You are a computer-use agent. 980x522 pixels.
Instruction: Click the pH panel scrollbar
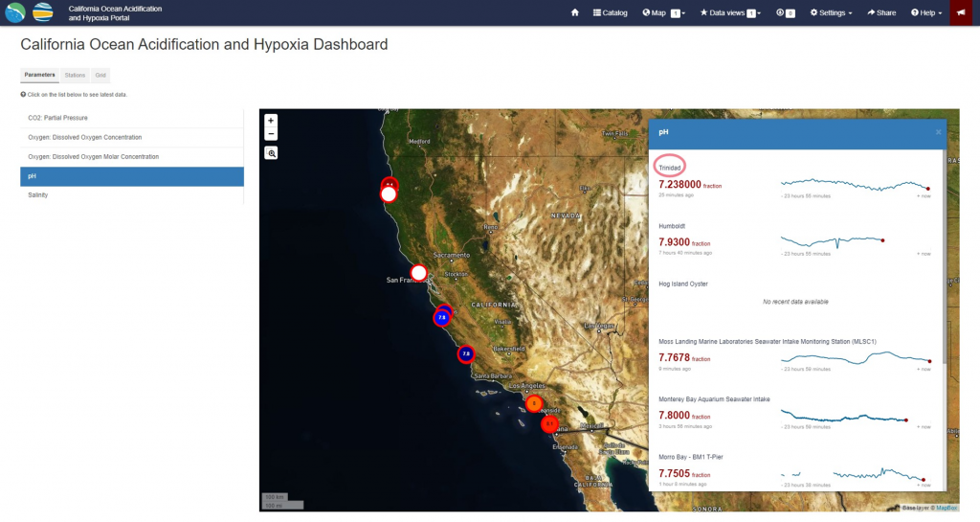[x=945, y=257]
